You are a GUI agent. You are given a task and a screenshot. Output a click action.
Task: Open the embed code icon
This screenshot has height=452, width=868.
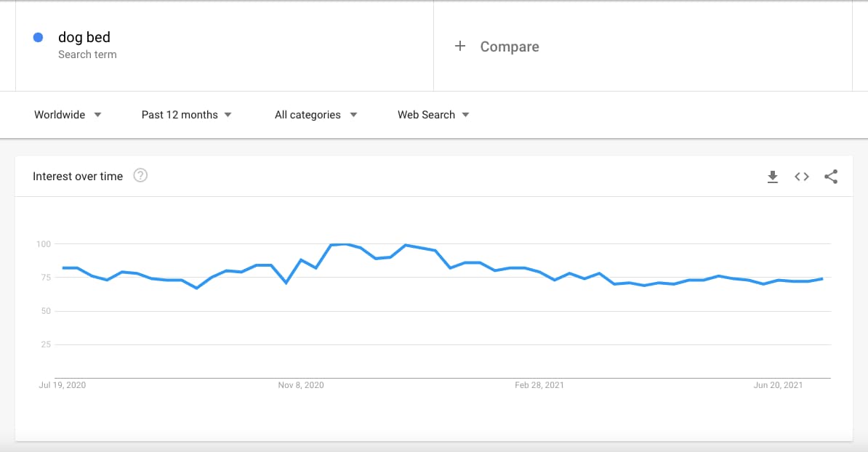pyautogui.click(x=802, y=177)
